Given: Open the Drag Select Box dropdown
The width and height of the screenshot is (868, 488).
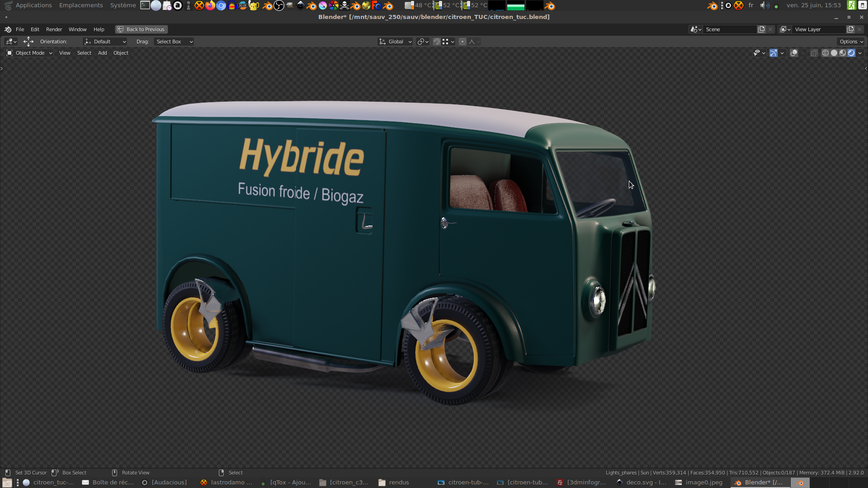Looking at the screenshot, I should (x=174, y=42).
